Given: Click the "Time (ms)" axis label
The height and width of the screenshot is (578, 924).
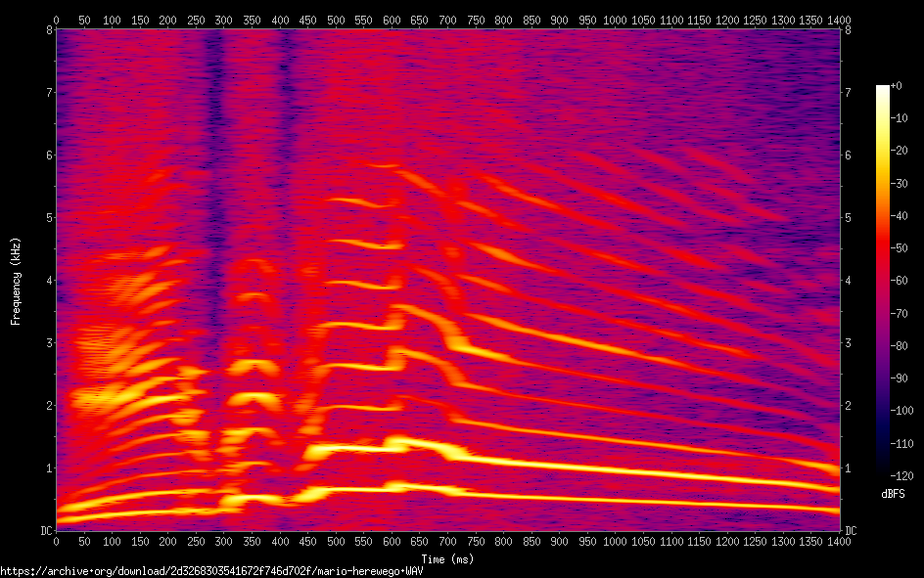Looking at the screenshot, I should coord(447,559).
